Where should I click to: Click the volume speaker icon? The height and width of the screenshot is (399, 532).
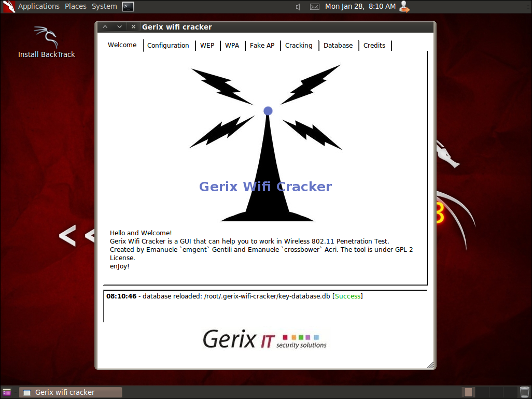[298, 7]
